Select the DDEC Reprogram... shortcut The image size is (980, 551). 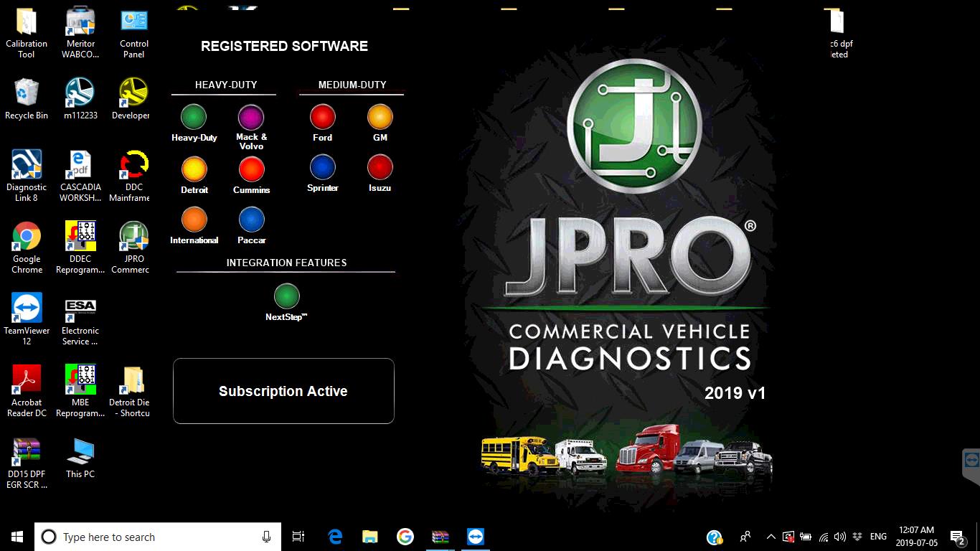coord(80,248)
